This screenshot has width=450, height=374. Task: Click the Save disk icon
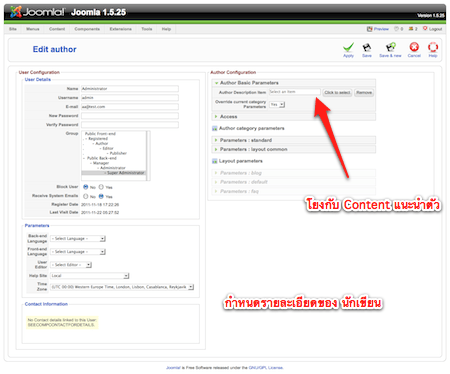click(367, 47)
